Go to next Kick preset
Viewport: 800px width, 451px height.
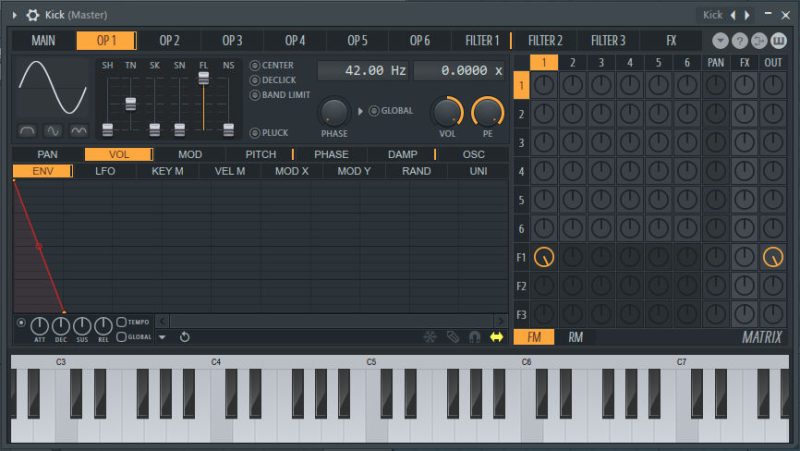tap(747, 15)
